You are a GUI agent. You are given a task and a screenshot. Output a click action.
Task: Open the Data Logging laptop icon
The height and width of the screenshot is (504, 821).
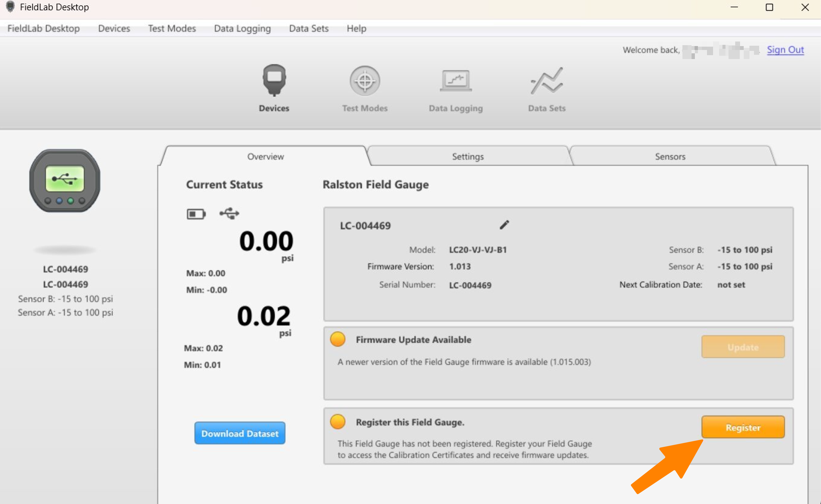tap(456, 81)
